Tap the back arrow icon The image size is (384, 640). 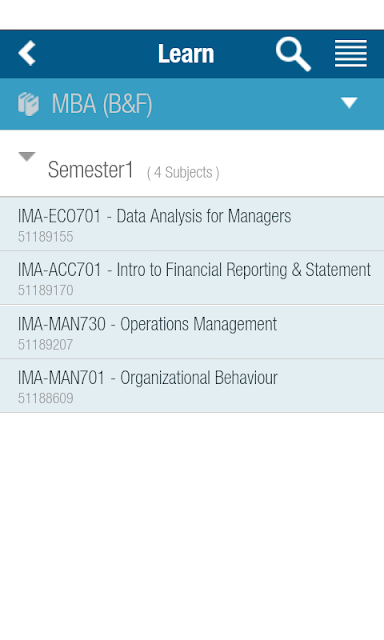point(27,53)
